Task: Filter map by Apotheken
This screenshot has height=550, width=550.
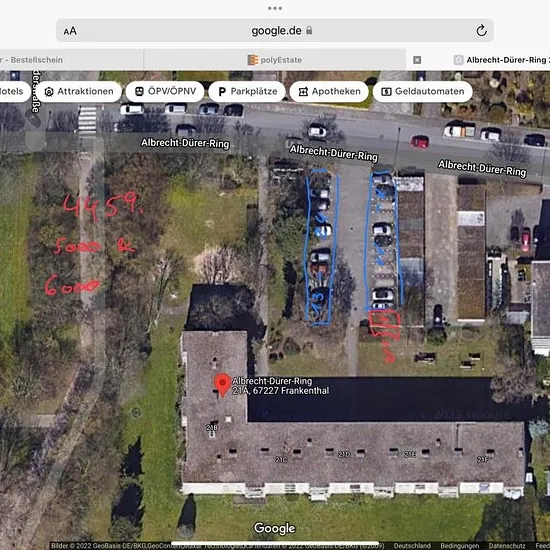Action: coord(329,92)
